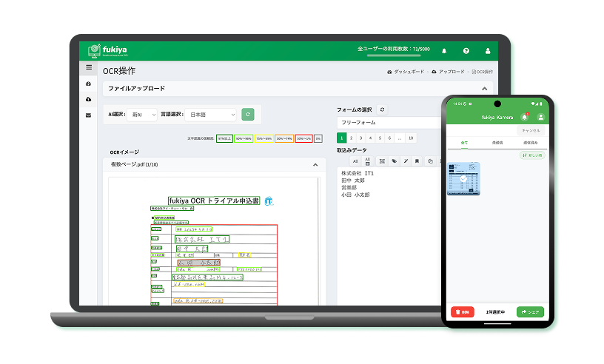Go to page 10 in pagination
Image resolution: width=604 pixels, height=364 pixels.
tap(411, 138)
